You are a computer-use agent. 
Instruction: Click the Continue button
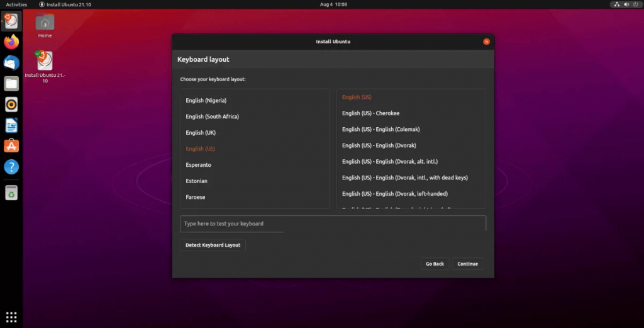[x=467, y=264]
